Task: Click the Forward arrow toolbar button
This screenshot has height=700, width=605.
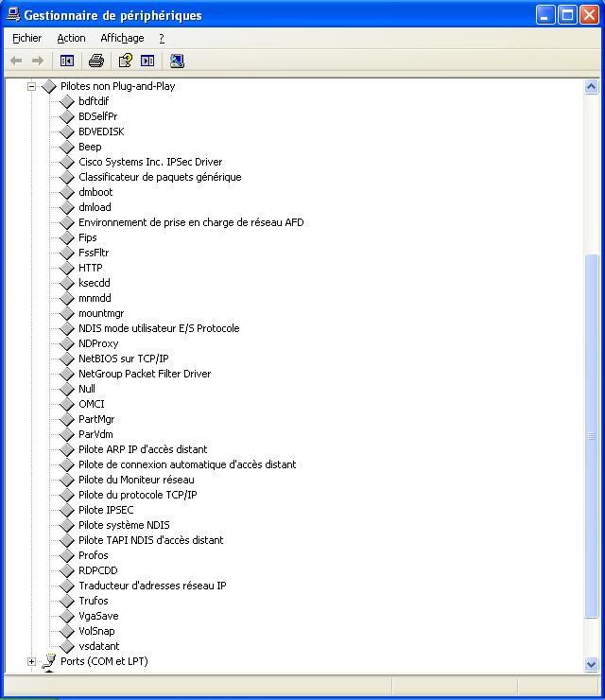Action: click(38, 61)
